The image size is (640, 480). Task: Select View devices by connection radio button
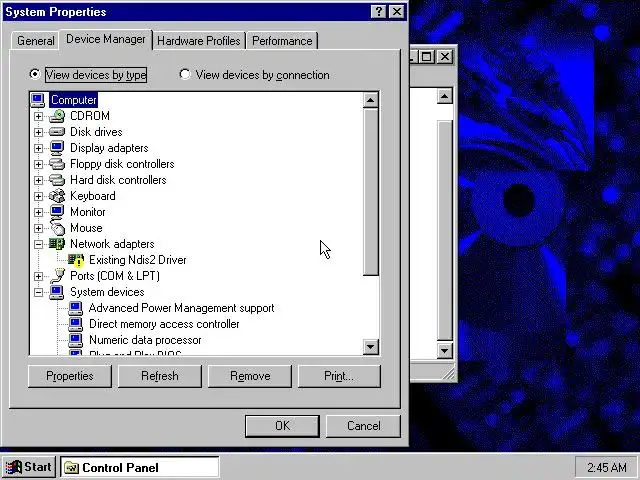pyautogui.click(x=184, y=74)
